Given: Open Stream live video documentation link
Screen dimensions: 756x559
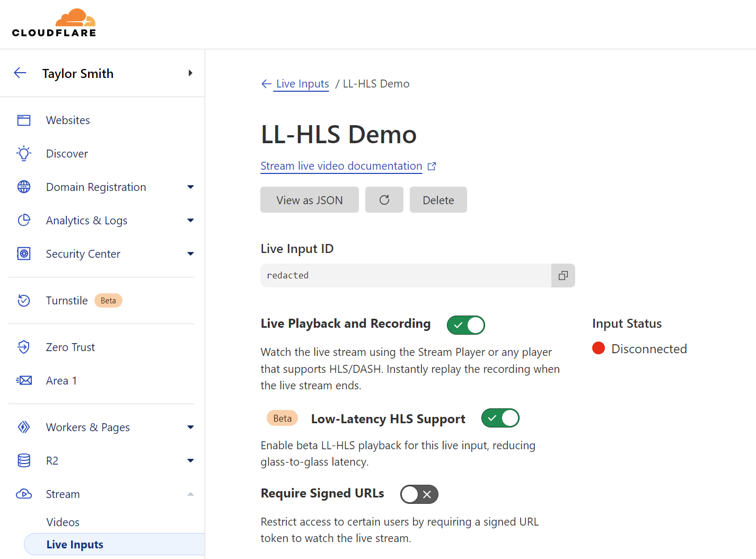Looking at the screenshot, I should pos(341,166).
